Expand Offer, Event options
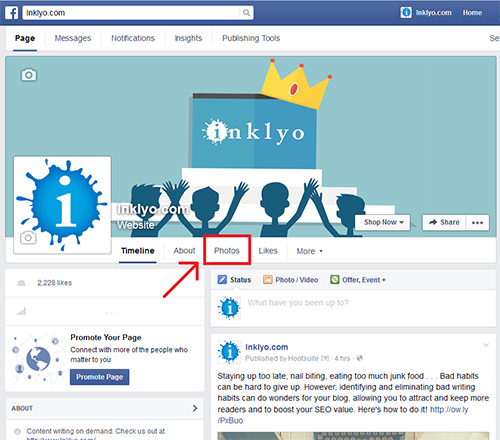 [x=384, y=280]
